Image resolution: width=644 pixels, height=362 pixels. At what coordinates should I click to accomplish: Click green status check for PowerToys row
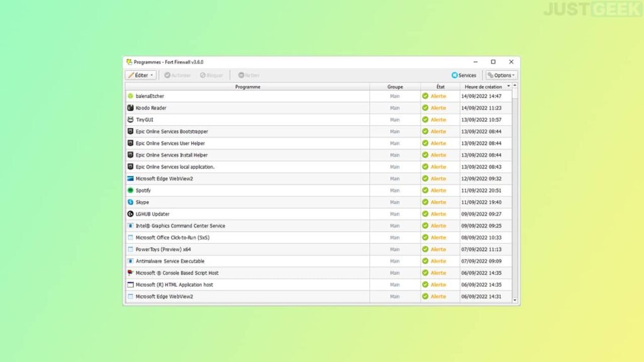coord(425,249)
